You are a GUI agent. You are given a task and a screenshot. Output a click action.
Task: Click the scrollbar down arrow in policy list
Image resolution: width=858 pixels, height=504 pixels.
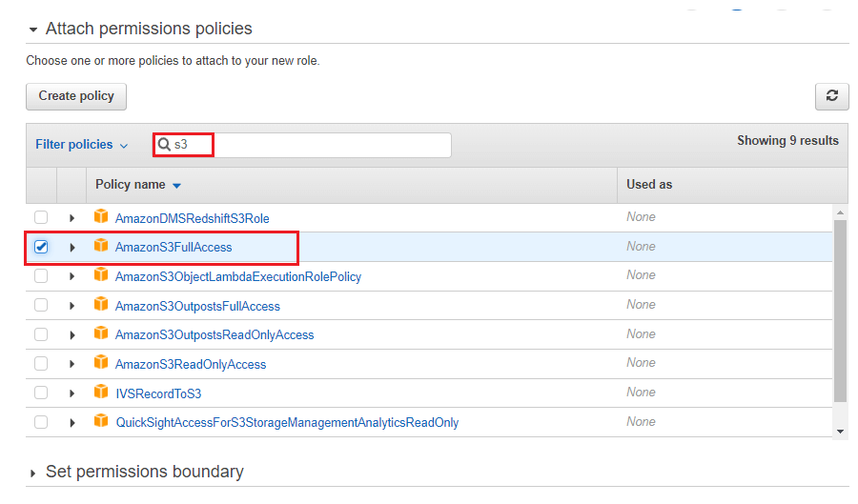coord(840,432)
